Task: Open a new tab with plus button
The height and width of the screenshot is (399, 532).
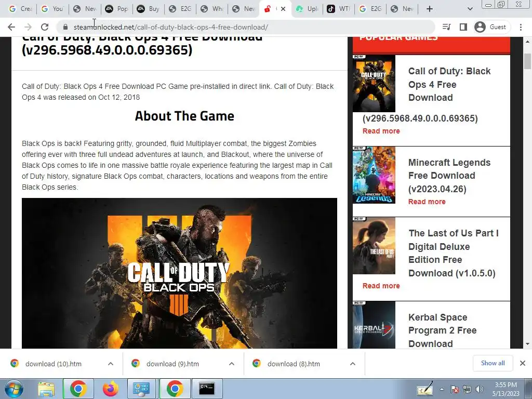Action: pyautogui.click(x=430, y=9)
